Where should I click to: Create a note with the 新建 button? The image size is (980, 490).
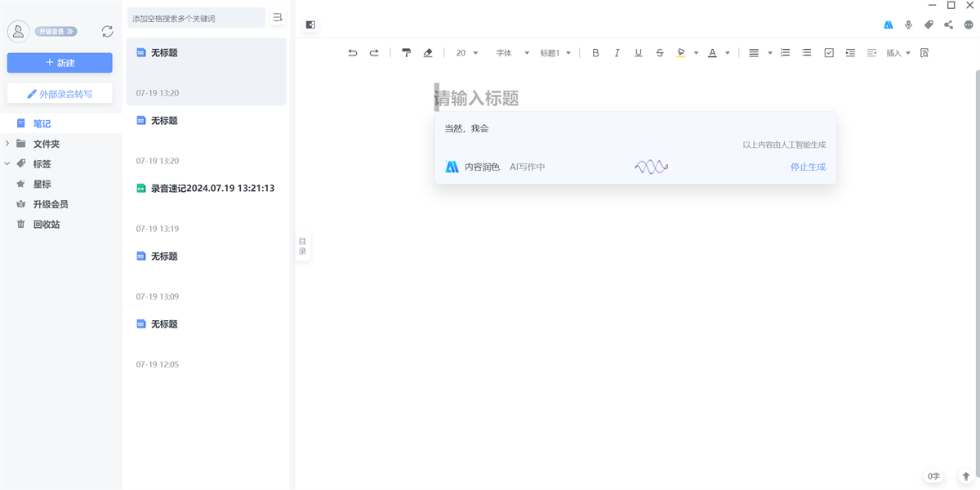(x=59, y=63)
